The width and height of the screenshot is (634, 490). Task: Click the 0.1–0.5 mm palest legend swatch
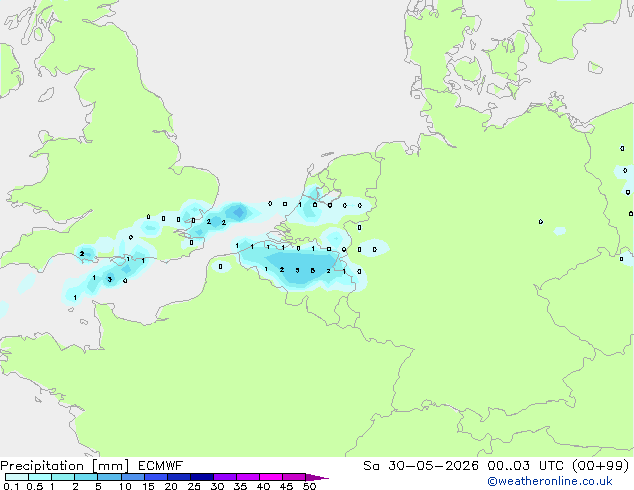pos(17,477)
